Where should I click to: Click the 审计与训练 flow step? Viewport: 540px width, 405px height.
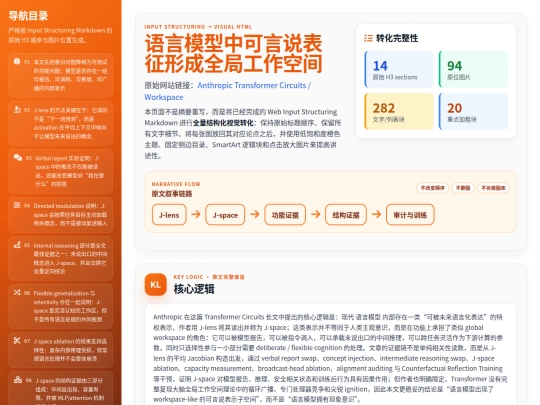point(410,215)
